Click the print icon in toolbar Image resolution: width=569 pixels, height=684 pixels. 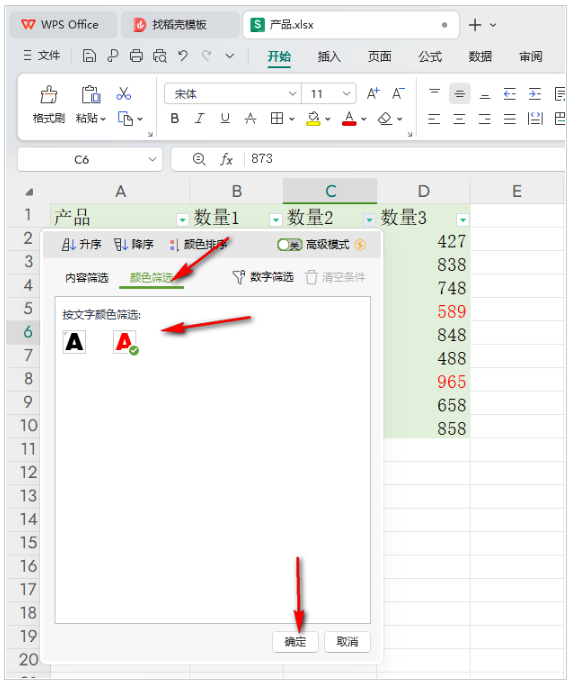tap(136, 55)
